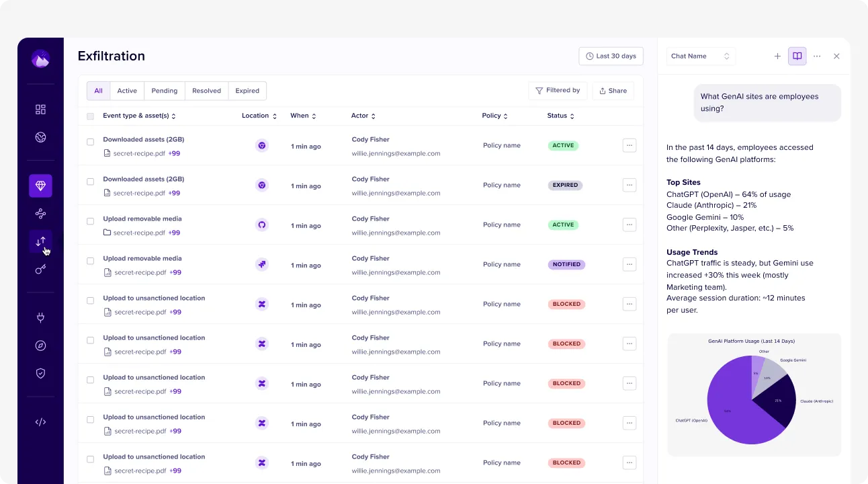This screenshot has width=868, height=484.
Task: Open the plug integrations icon in sidebar
Action: (x=40, y=317)
